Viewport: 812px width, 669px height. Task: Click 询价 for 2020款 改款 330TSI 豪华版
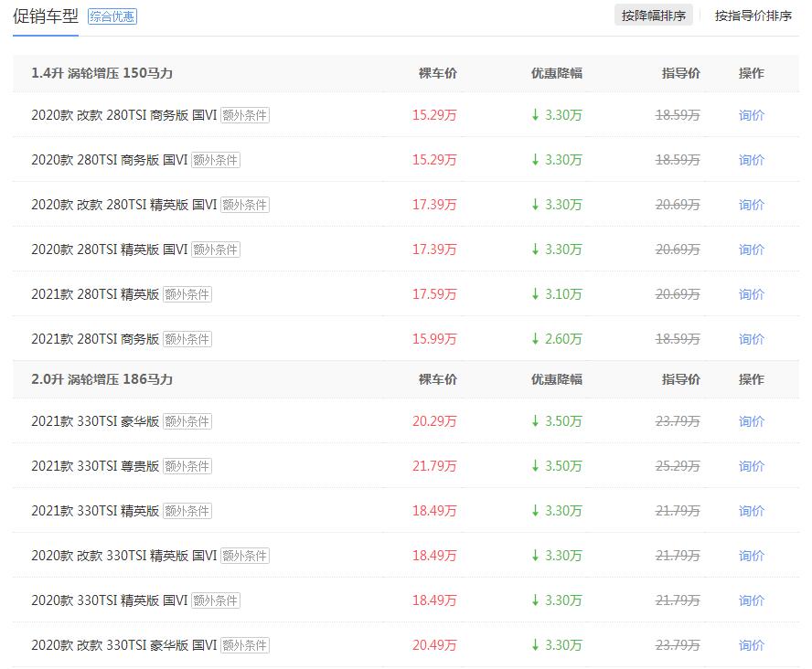752,645
